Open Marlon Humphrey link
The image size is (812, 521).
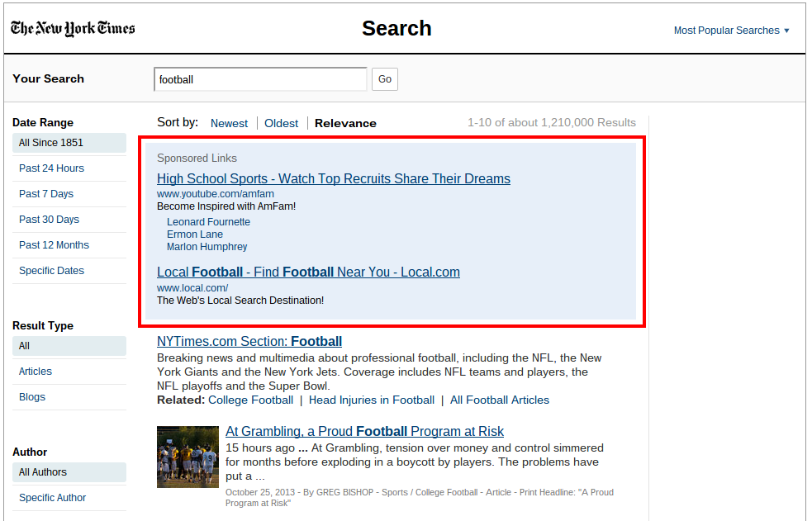point(207,247)
